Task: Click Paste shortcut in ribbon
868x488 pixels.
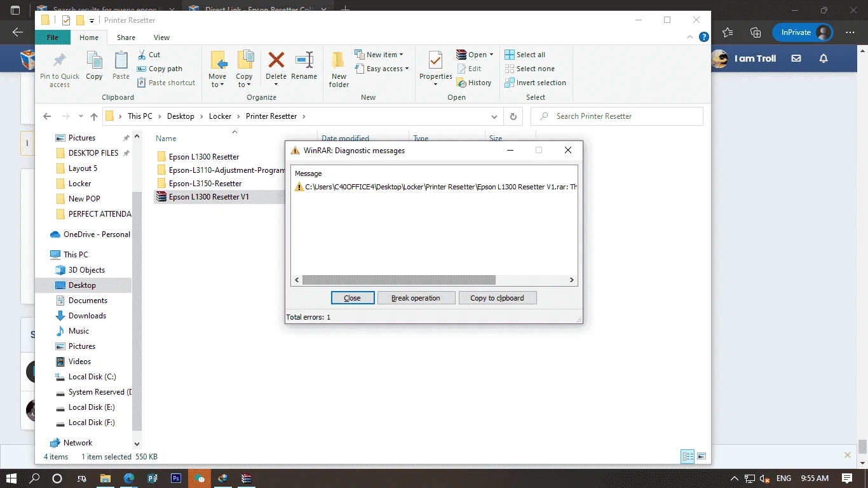Action: click(166, 83)
